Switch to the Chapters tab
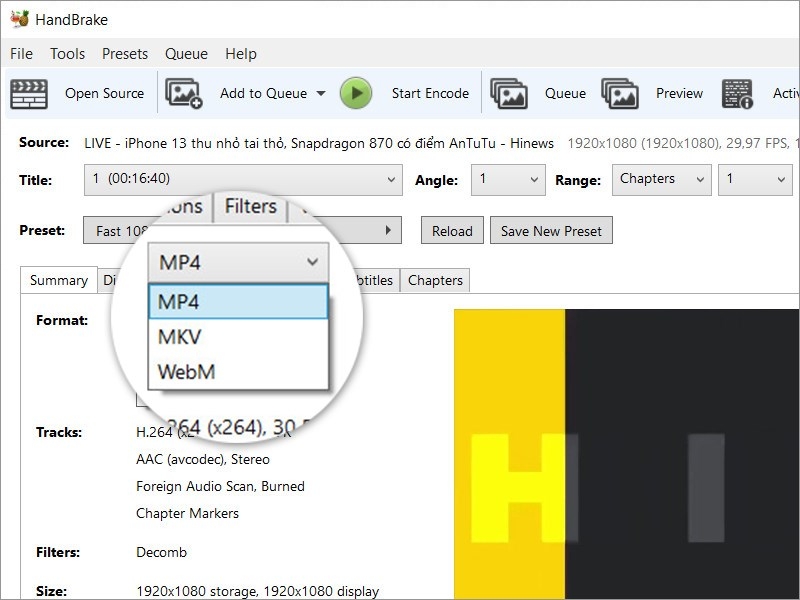800x600 pixels. coord(435,281)
